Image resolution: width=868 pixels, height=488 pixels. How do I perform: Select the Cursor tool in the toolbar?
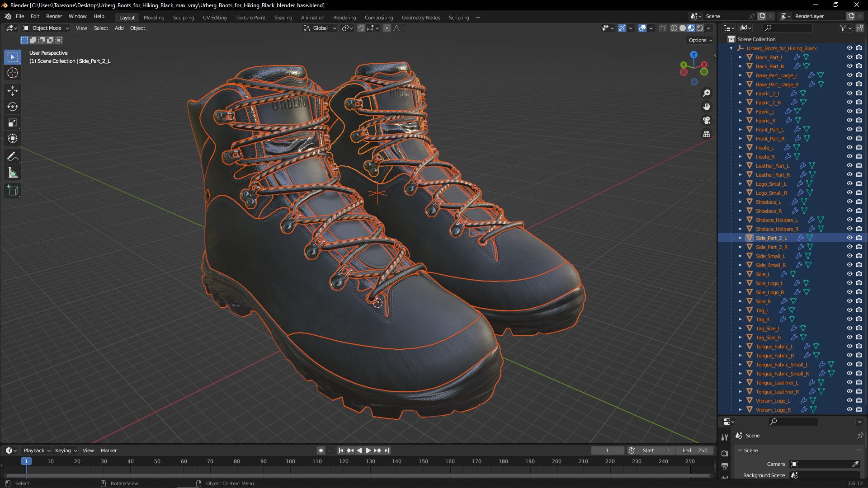tap(13, 73)
